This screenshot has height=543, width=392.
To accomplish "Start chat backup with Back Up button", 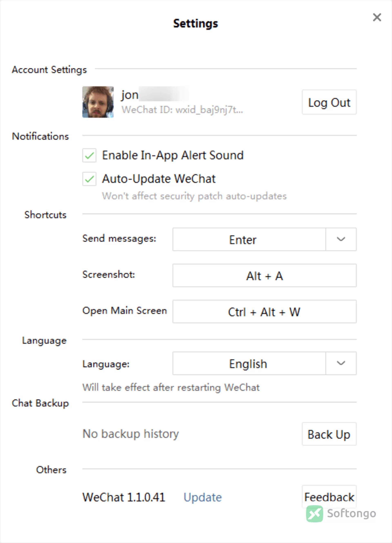I will (329, 434).
